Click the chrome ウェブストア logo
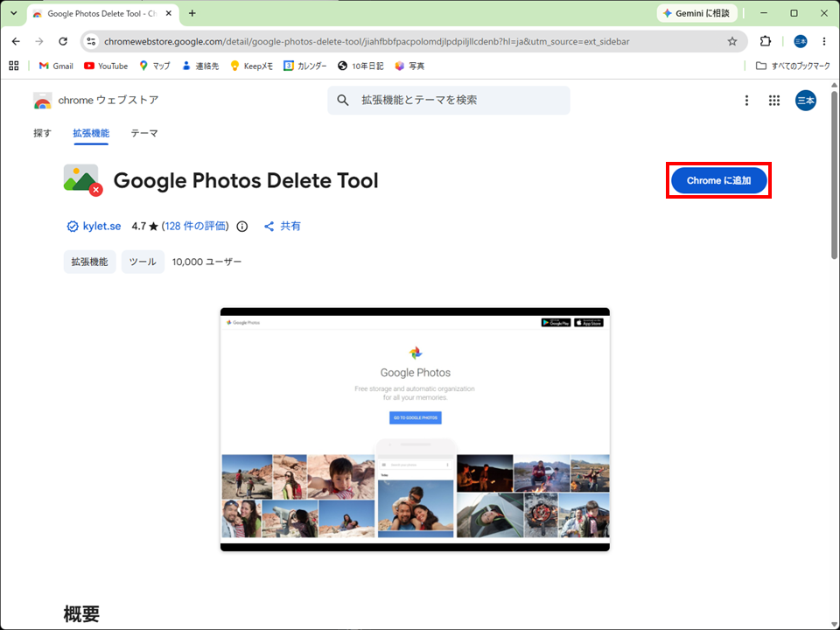Image resolution: width=840 pixels, height=630 pixels. click(x=96, y=100)
